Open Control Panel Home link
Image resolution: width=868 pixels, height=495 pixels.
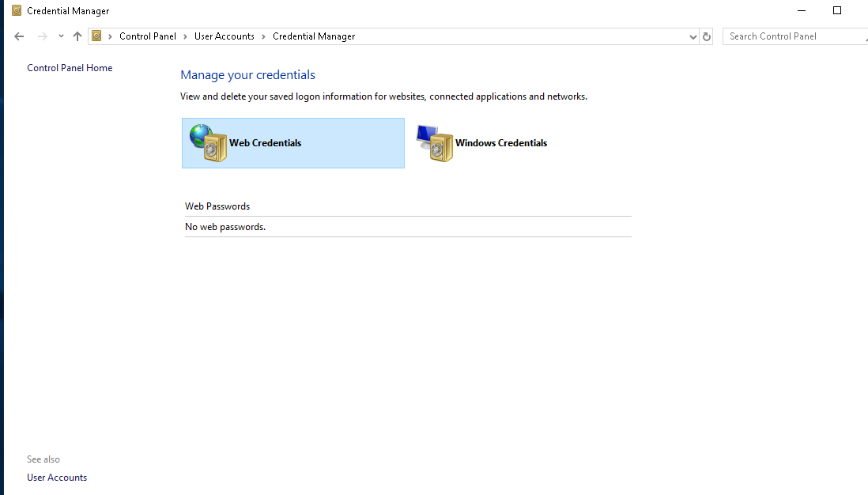click(x=70, y=67)
